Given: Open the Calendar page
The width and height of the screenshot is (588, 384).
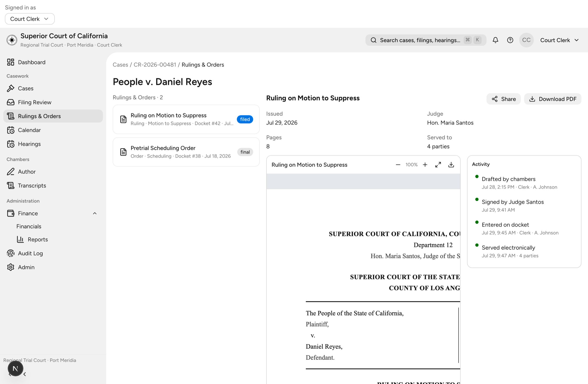Looking at the screenshot, I should tap(53, 130).
